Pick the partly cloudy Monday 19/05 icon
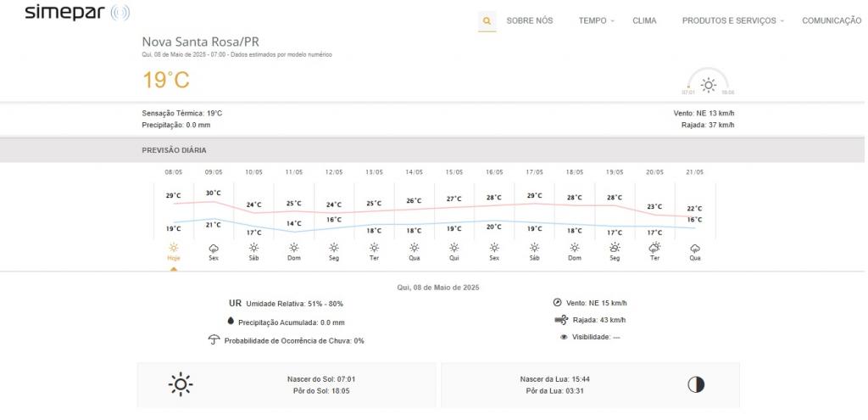Screen dimensions: 868x420 [615, 248]
